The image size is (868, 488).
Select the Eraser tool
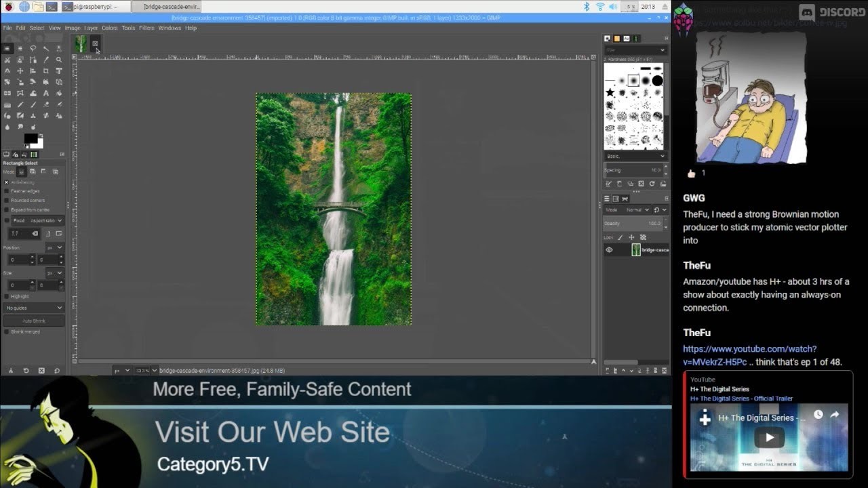pyautogui.click(x=45, y=104)
